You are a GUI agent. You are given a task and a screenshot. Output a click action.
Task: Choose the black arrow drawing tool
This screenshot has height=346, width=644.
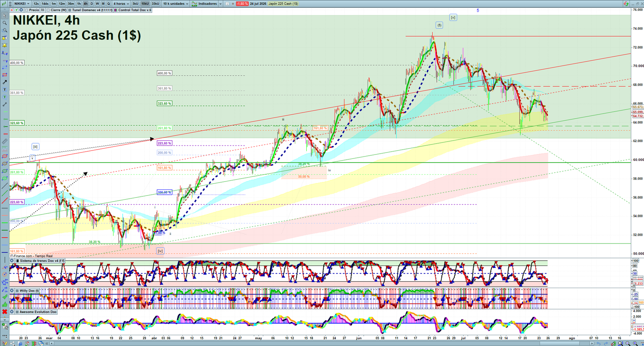click(x=4, y=82)
